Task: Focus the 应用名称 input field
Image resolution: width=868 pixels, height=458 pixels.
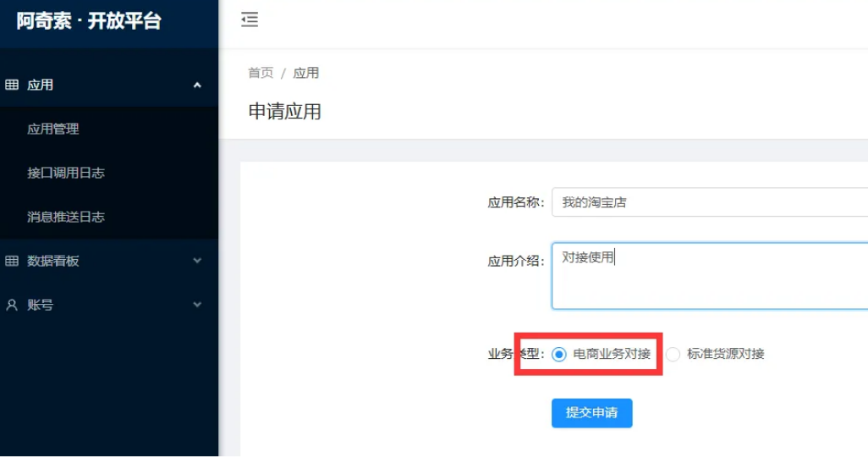Action: click(x=709, y=202)
